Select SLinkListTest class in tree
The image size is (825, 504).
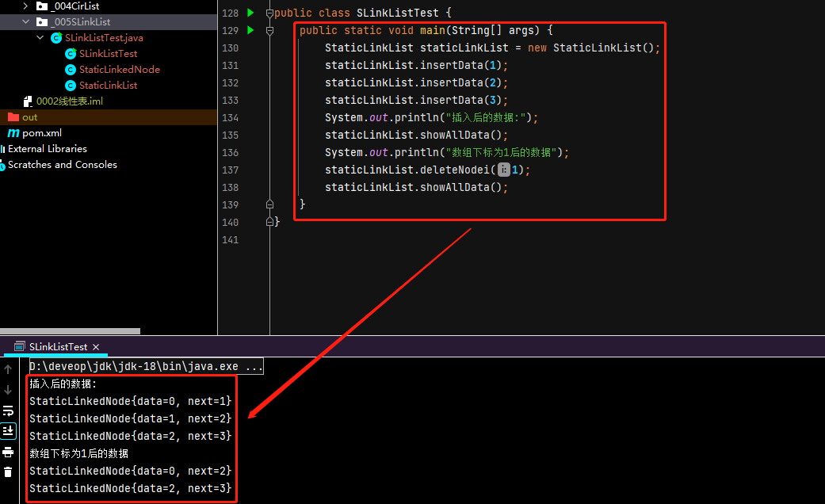tap(108, 54)
